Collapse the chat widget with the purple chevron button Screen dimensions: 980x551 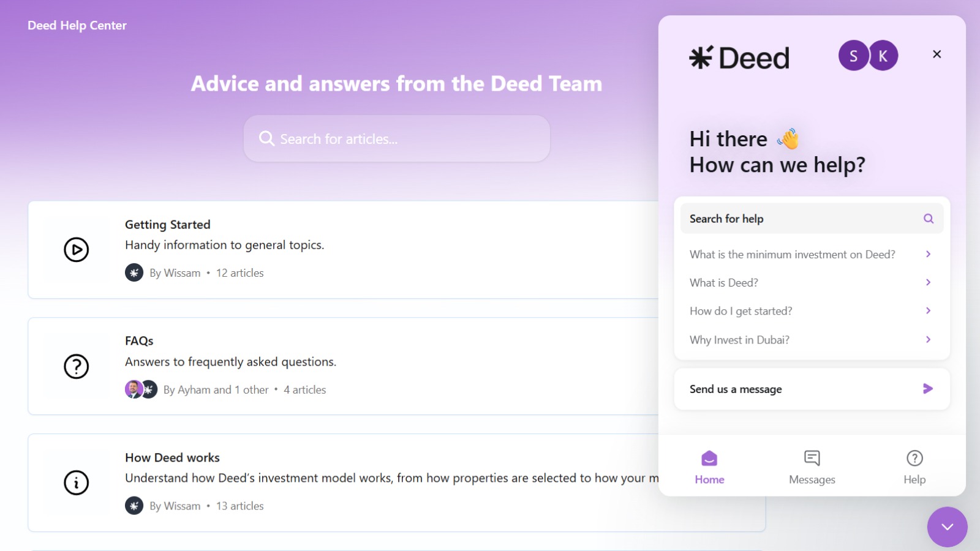[x=947, y=527]
